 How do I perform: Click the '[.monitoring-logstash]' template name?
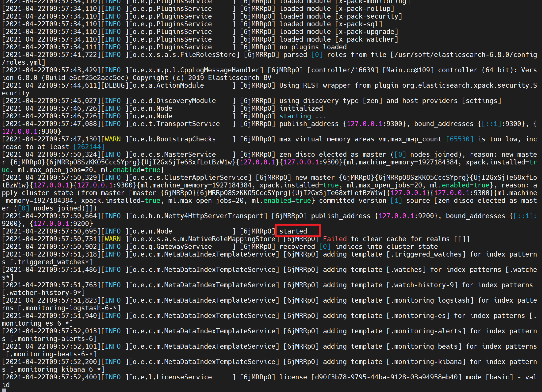[430, 300]
